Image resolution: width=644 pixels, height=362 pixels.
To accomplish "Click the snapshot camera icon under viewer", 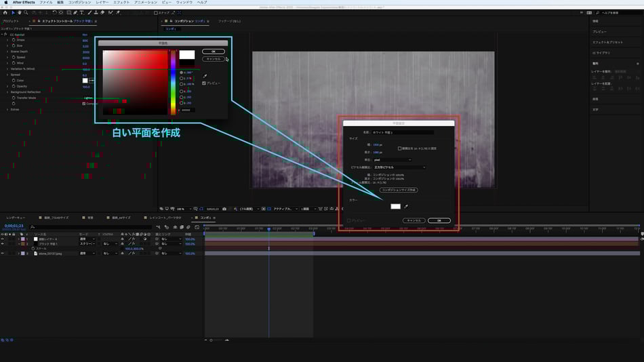I will [224, 209].
